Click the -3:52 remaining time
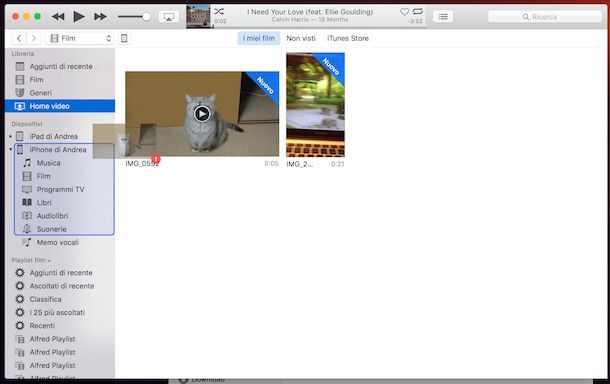This screenshot has height=384, width=610. [415, 21]
